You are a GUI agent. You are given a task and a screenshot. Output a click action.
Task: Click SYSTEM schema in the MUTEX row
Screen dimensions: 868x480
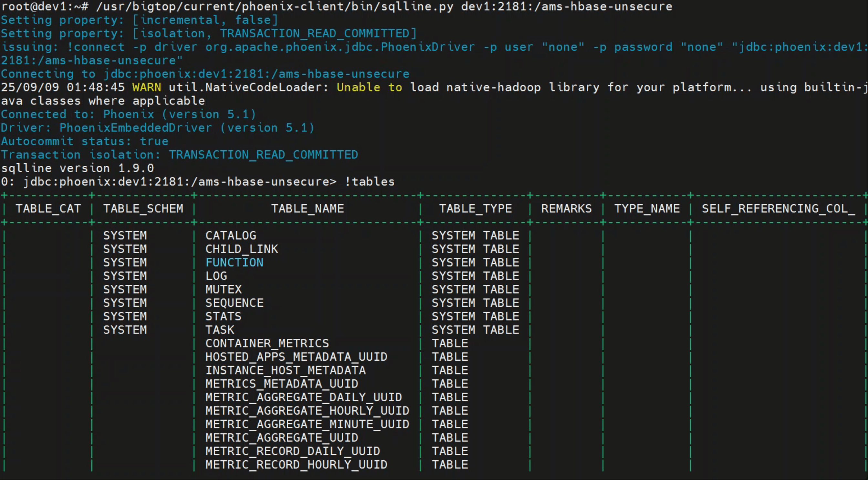(x=125, y=289)
